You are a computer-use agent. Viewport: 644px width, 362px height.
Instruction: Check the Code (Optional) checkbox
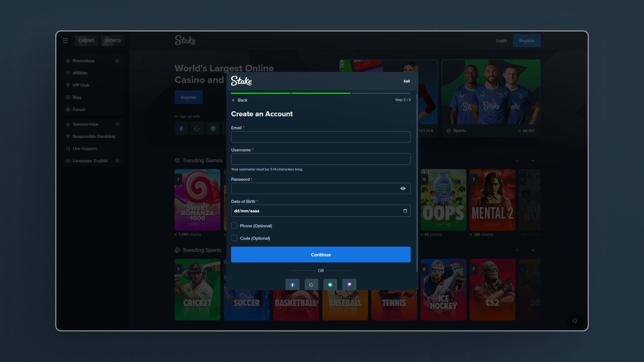coord(234,238)
